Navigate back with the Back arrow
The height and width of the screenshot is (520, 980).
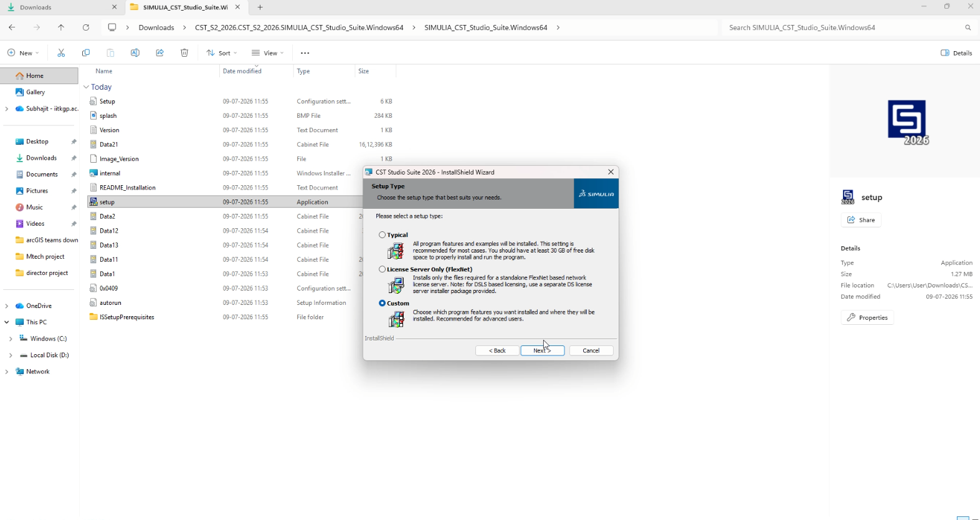point(12,27)
